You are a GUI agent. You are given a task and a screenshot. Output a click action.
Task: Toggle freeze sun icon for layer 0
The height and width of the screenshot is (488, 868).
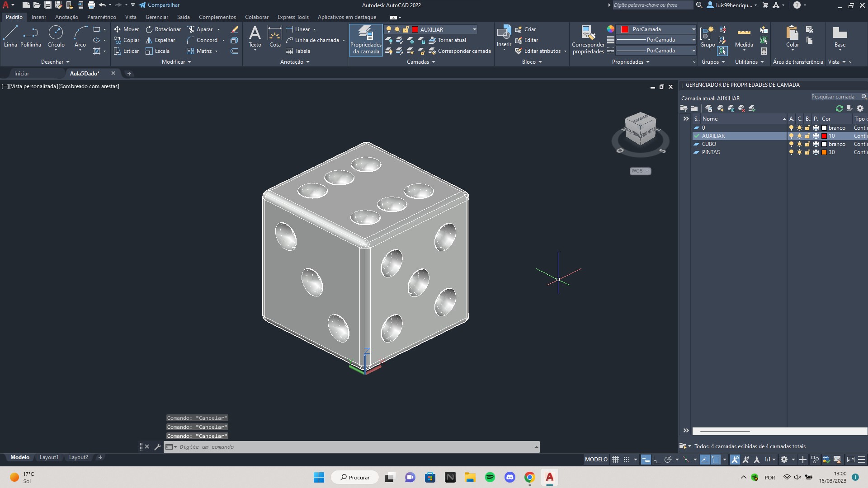pos(799,128)
